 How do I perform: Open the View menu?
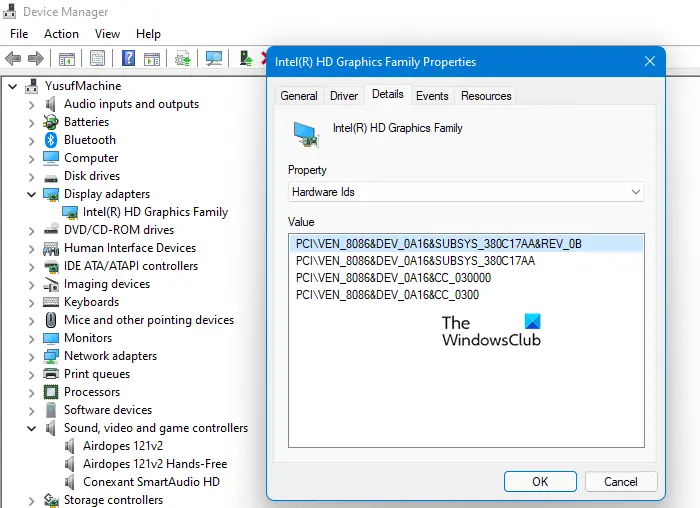107,34
